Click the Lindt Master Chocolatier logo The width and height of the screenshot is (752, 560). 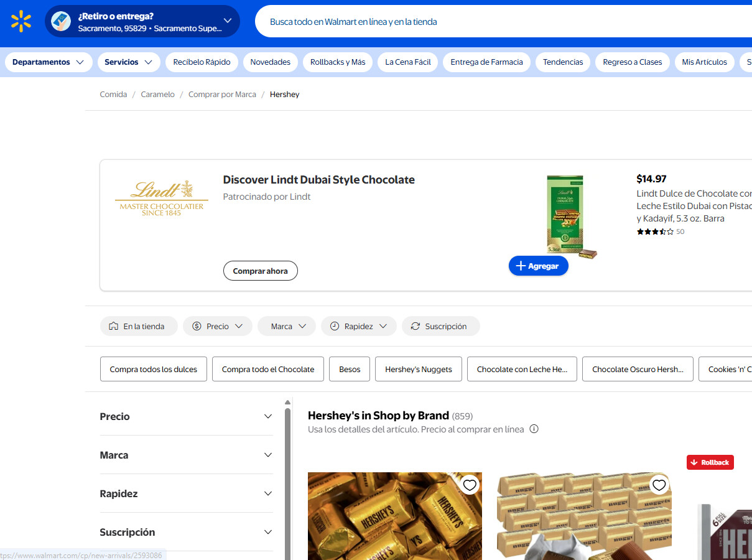[162, 198]
